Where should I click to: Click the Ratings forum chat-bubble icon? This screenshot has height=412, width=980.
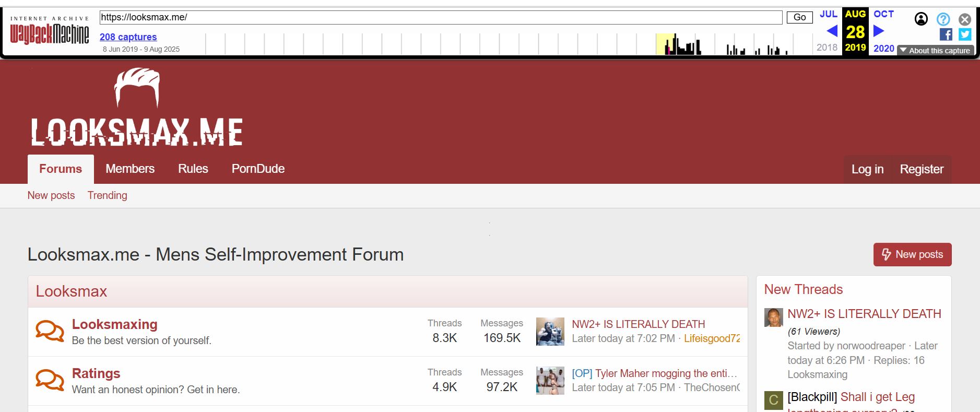coord(50,380)
